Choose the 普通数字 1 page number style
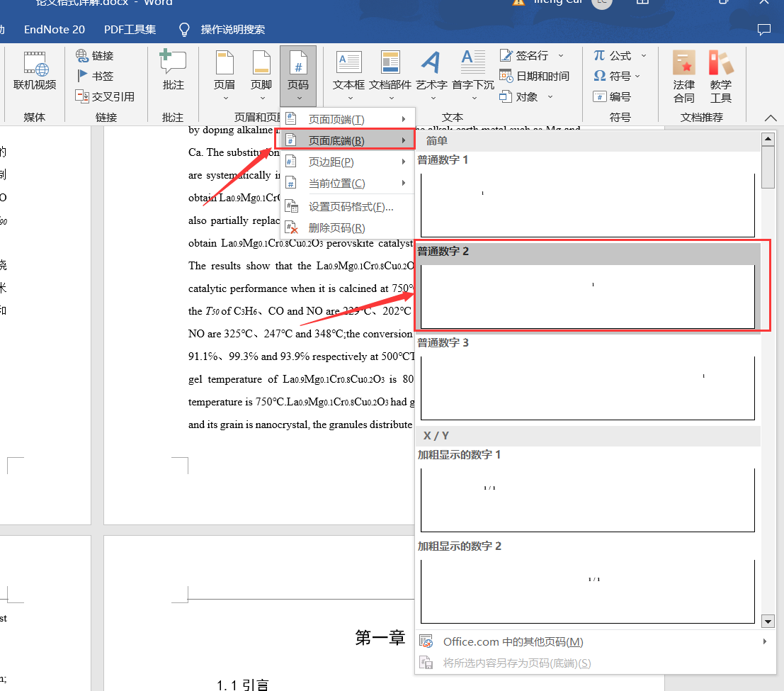This screenshot has height=691, width=784. point(588,196)
